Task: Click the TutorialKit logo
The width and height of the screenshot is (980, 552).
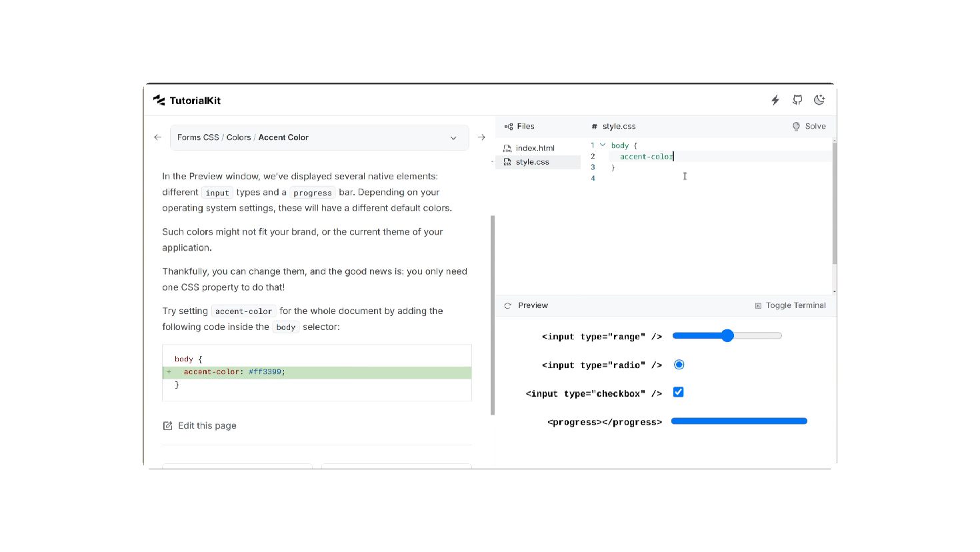Action: 187,101
